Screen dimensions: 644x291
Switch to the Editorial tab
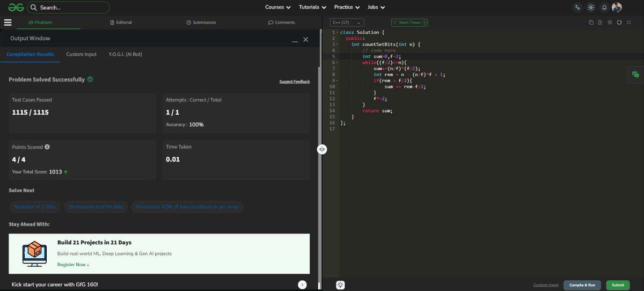(x=121, y=23)
